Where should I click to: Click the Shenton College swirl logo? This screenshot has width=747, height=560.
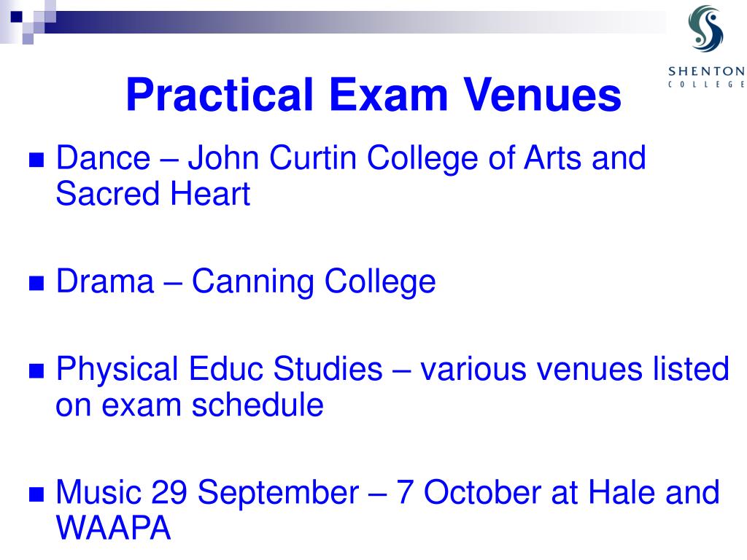[706, 28]
